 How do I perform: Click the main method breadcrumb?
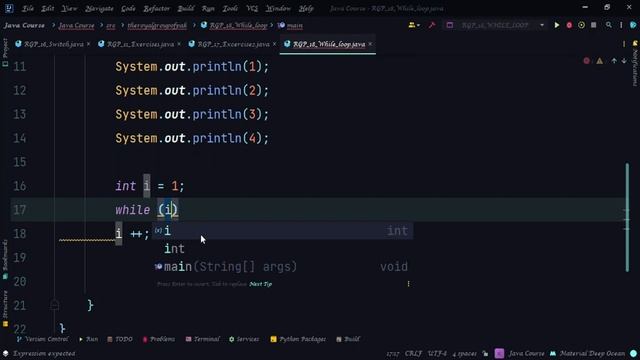(290, 25)
